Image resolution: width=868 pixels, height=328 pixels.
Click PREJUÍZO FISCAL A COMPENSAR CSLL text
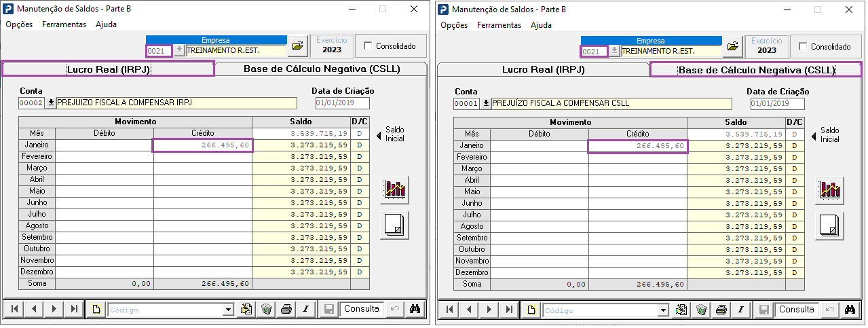pyautogui.click(x=561, y=103)
